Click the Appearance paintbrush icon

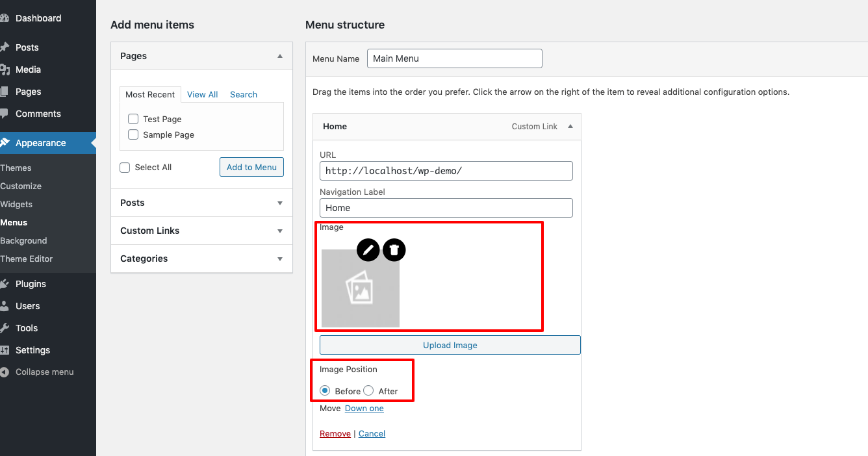(4, 143)
